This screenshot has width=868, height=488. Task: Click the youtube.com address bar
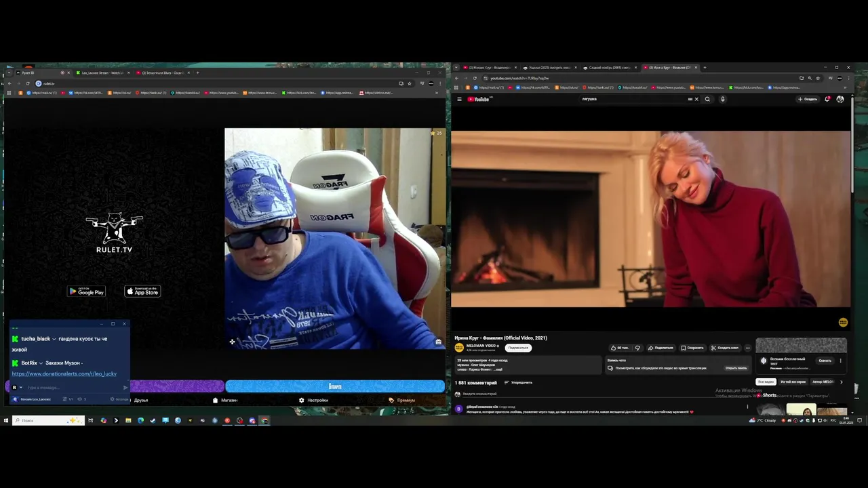pyautogui.click(x=637, y=78)
